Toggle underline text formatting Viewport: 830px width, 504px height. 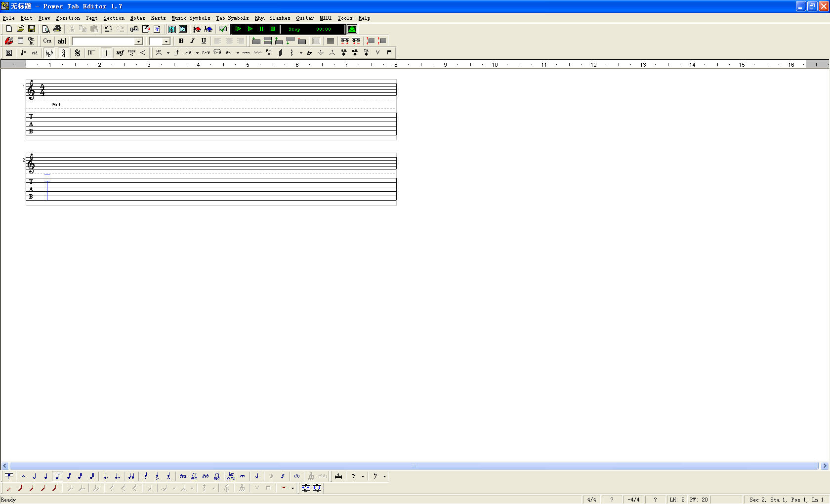coord(204,41)
